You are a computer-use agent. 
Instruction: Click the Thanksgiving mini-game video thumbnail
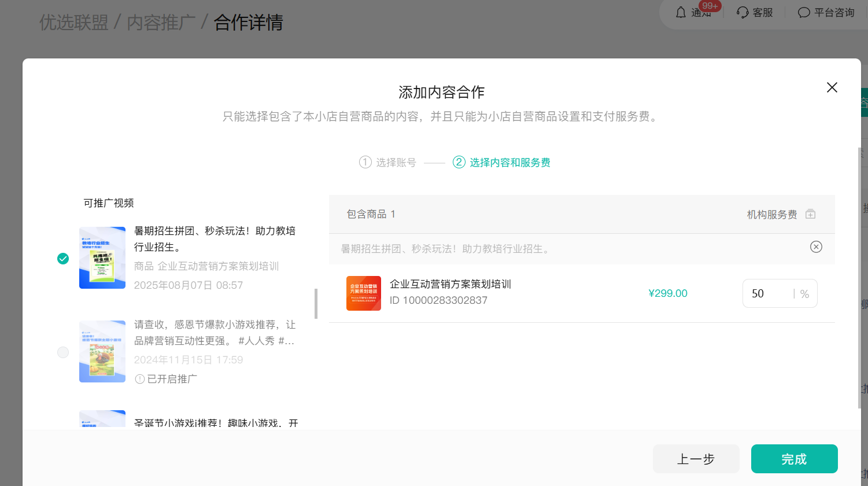102,352
